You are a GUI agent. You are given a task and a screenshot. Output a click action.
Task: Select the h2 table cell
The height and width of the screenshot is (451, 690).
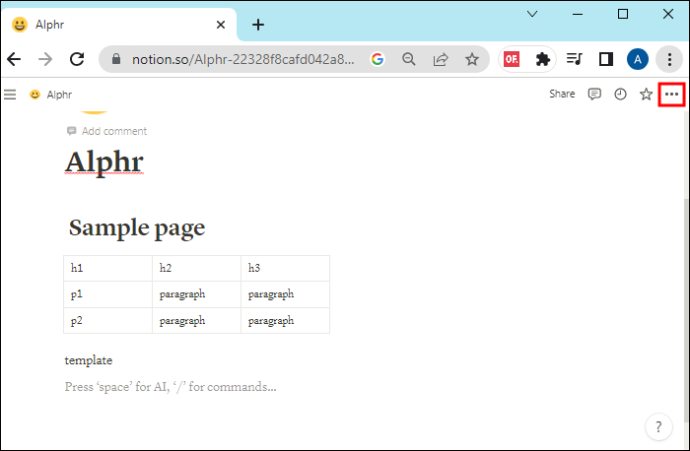point(197,268)
